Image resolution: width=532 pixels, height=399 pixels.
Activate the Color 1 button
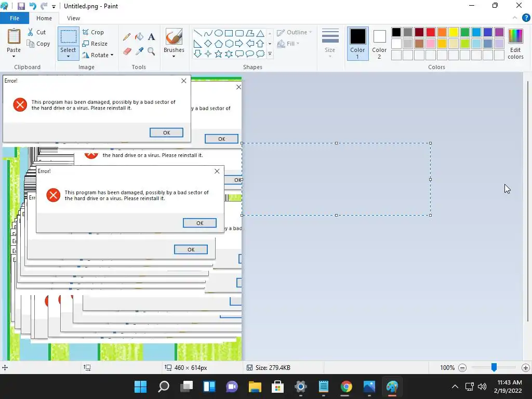pyautogui.click(x=357, y=44)
